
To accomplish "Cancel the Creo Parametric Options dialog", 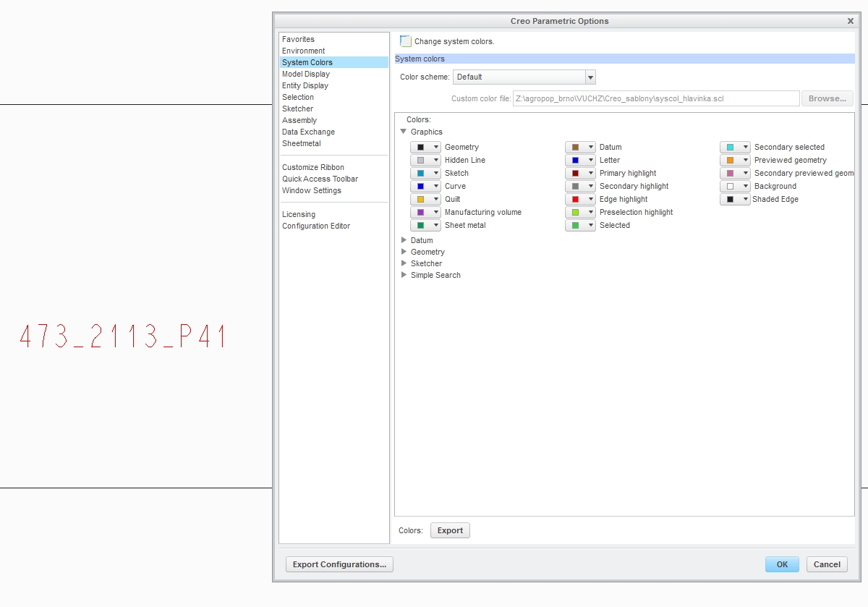I will pyautogui.click(x=827, y=564).
